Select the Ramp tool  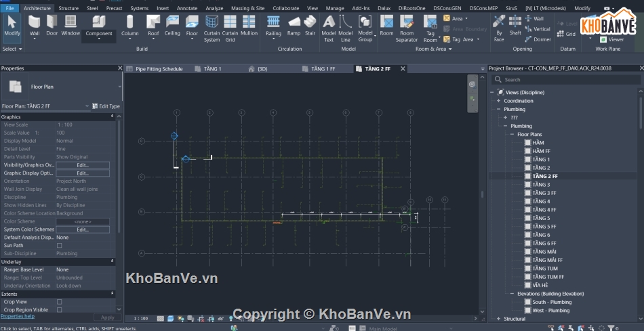click(294, 26)
